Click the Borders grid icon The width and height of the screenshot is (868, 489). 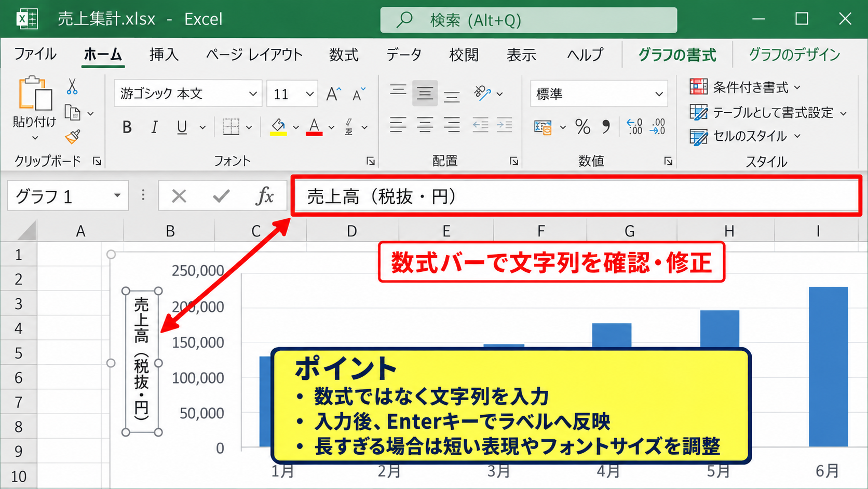(231, 126)
